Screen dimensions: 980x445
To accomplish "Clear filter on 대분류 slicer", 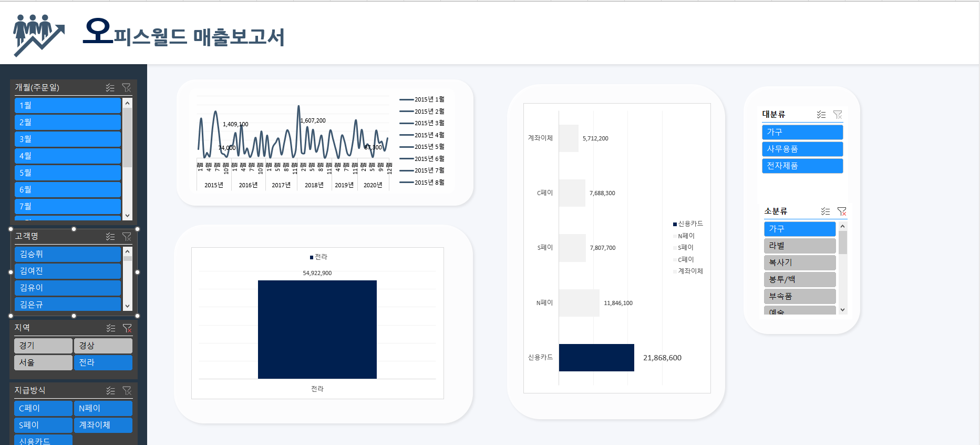I will click(838, 115).
